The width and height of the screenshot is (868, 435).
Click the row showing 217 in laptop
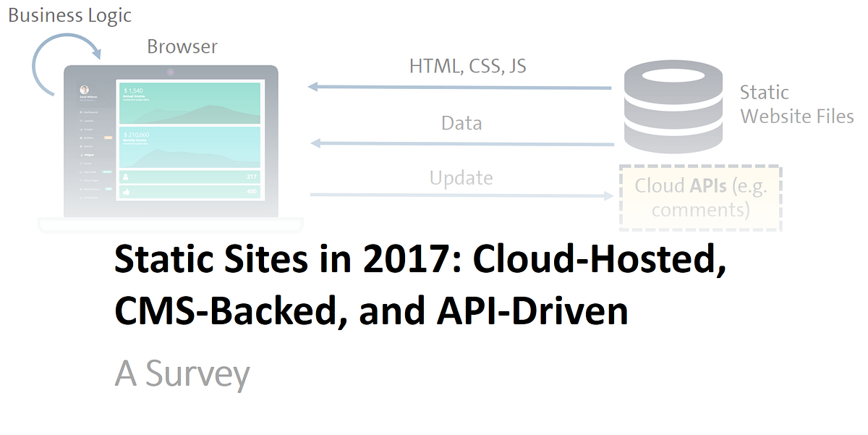[x=190, y=177]
